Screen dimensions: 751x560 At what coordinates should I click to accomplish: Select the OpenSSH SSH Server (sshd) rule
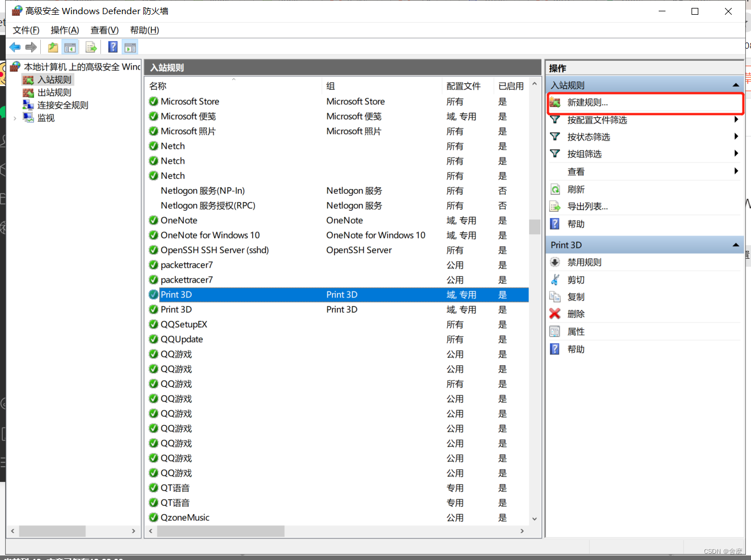[337, 250]
